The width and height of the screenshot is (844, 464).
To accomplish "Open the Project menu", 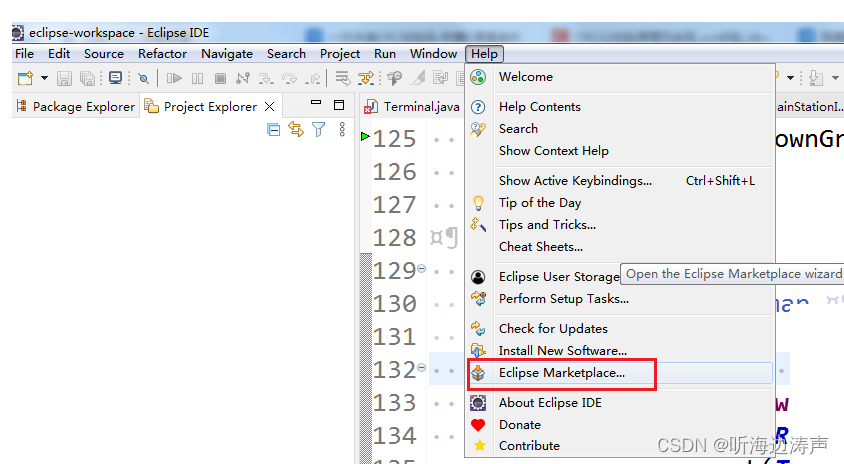I will (340, 54).
